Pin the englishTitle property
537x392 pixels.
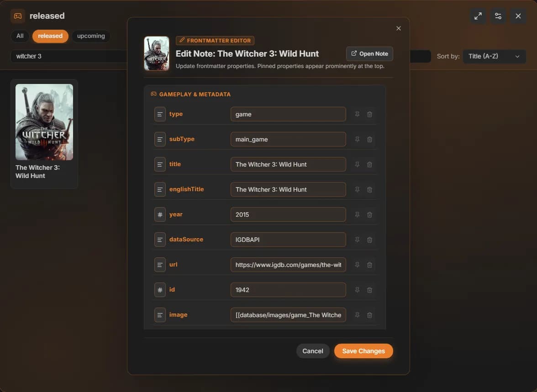pos(357,189)
